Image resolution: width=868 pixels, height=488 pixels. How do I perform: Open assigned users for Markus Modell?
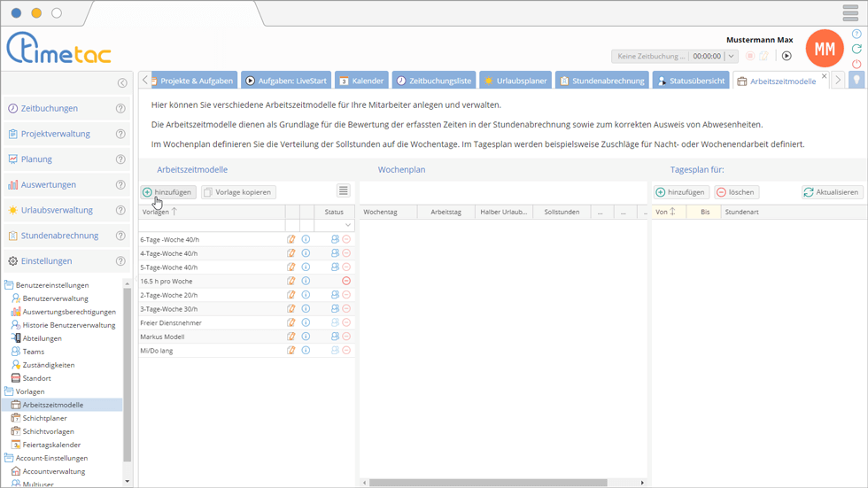pyautogui.click(x=335, y=337)
